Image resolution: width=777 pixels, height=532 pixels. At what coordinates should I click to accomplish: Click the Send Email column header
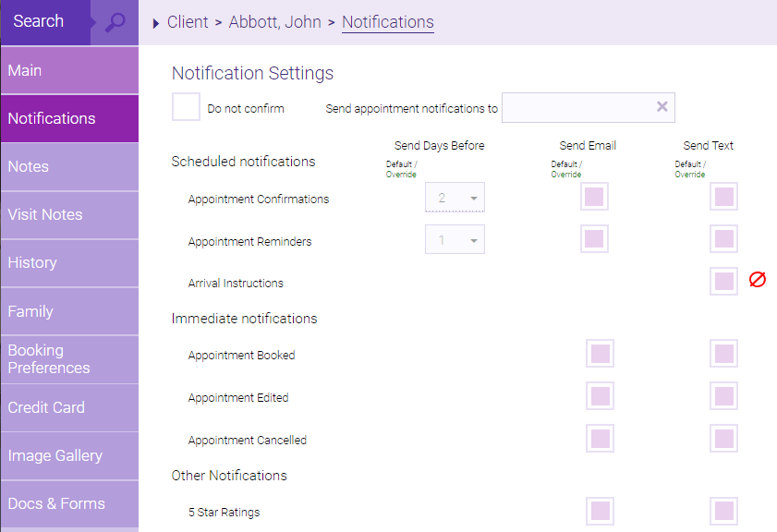pos(588,146)
